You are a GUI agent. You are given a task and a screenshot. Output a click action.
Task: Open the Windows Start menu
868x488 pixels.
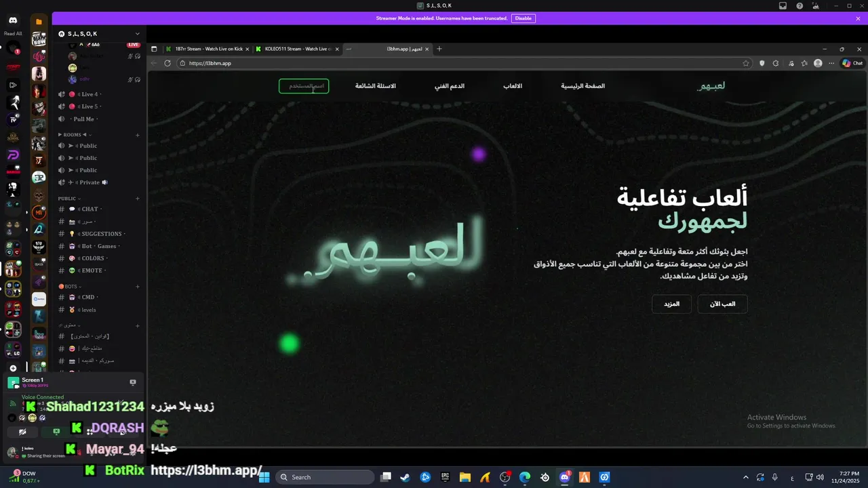click(x=264, y=477)
